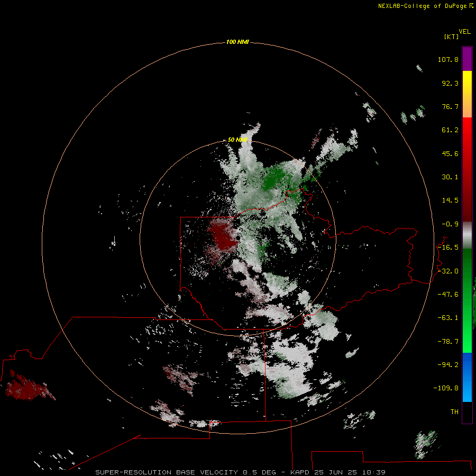Click the dark red outbound velocity blob near radar center

[224, 237]
